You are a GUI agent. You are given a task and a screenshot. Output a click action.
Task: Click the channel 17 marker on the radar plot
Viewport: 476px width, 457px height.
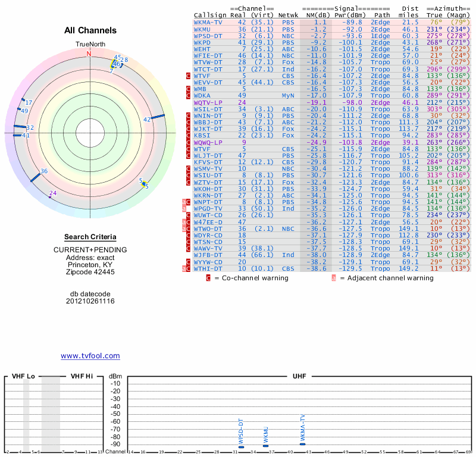point(23,100)
